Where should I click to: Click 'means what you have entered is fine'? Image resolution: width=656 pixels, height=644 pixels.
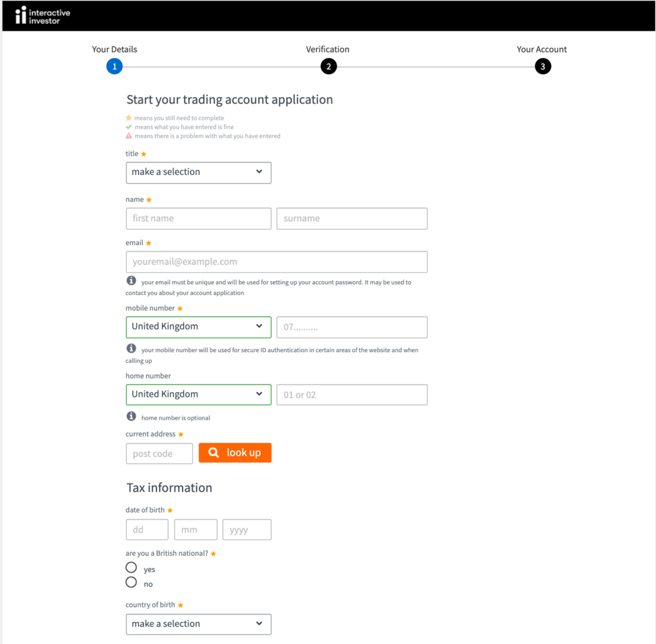184,127
